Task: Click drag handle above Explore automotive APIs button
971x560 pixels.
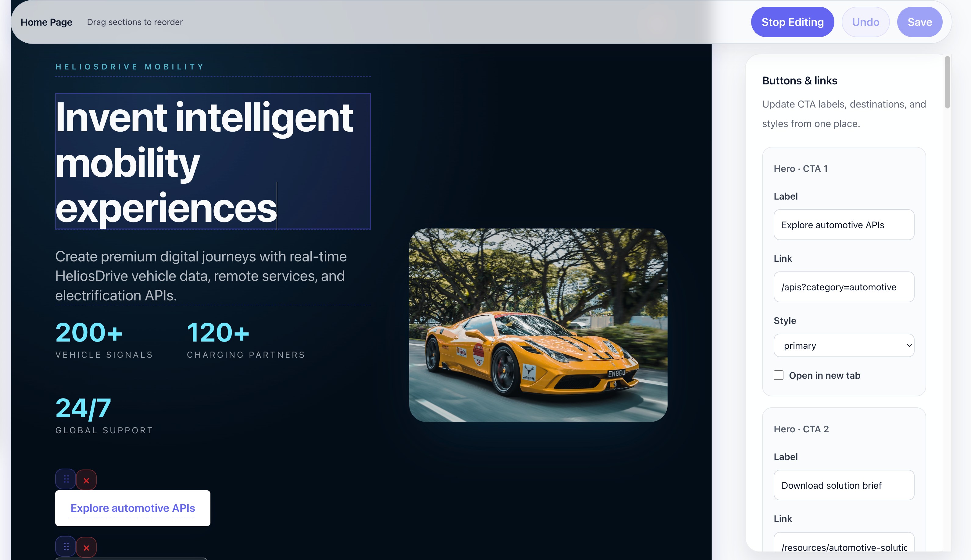Action: coord(66,479)
